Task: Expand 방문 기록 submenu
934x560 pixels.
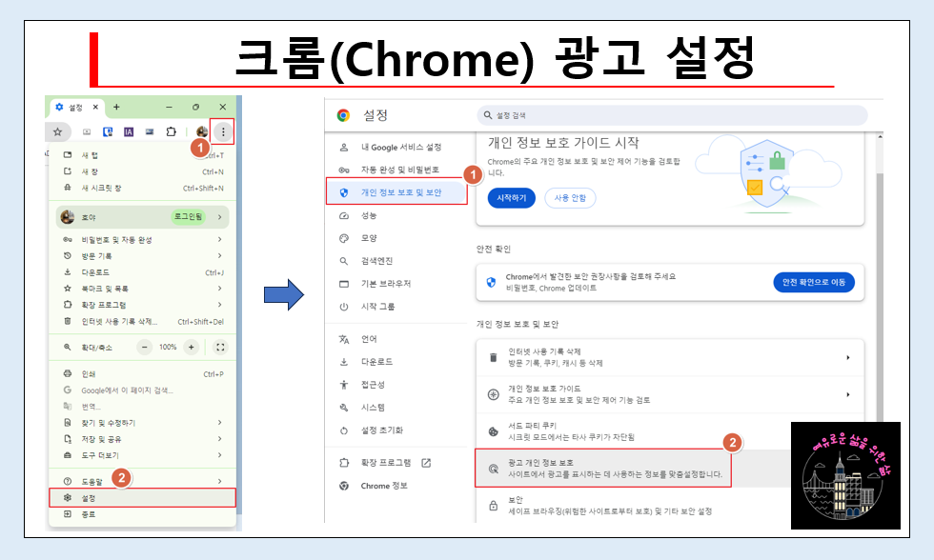Action: tap(142, 255)
